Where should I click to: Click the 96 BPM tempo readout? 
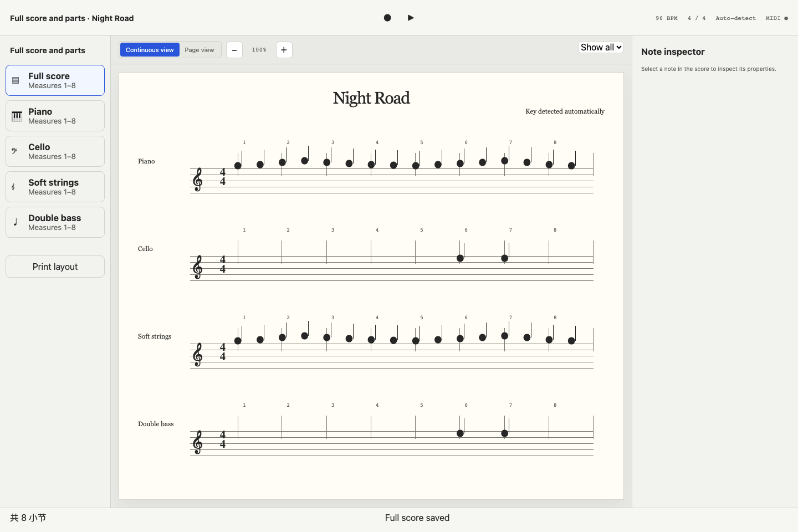click(667, 18)
